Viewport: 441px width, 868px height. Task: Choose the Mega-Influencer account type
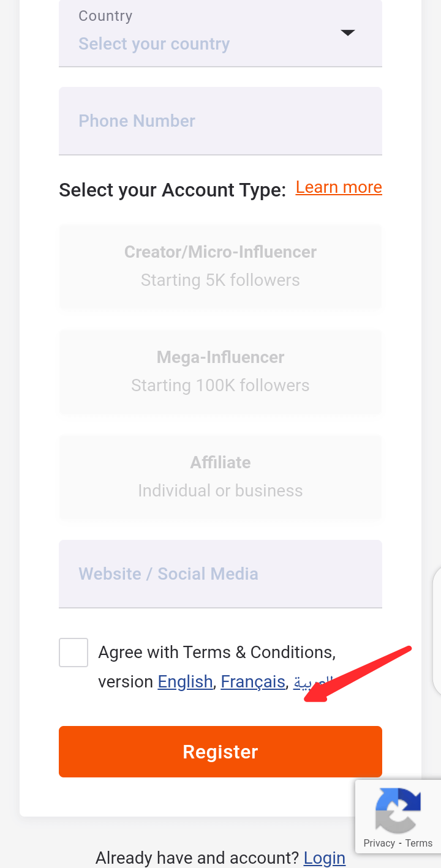pos(221,372)
